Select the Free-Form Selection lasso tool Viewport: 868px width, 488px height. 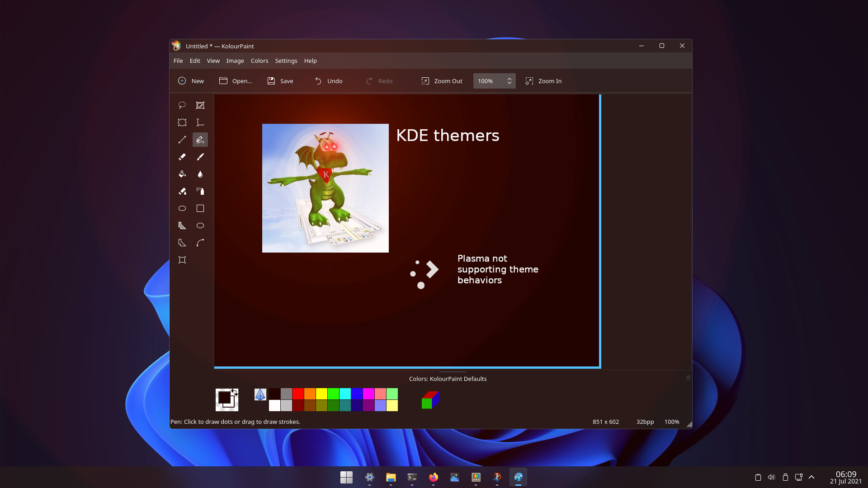click(182, 105)
